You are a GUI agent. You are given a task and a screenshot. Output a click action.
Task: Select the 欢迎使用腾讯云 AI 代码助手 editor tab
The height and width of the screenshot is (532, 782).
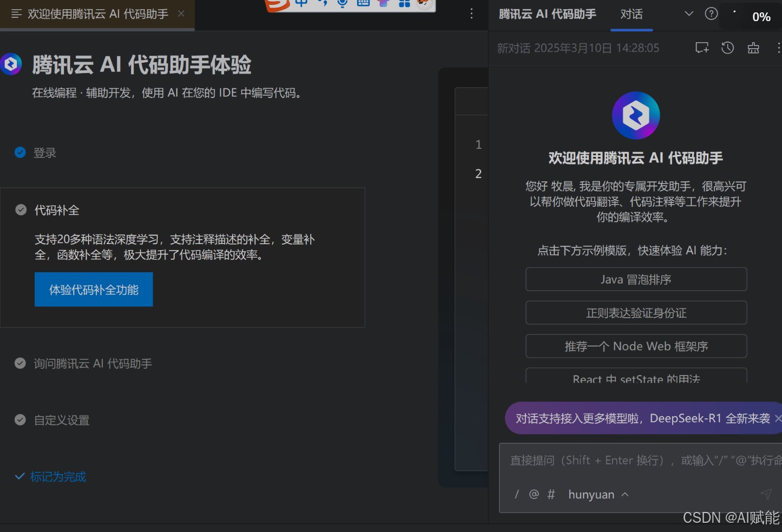pyautogui.click(x=98, y=14)
